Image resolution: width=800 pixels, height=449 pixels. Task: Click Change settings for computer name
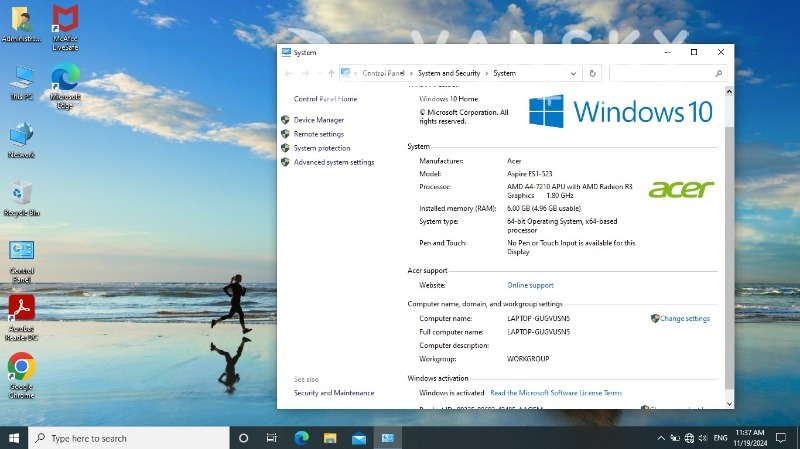click(684, 319)
